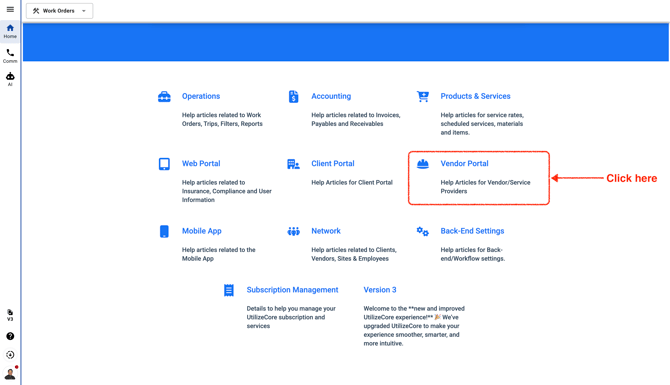Expand the Work Orders dropdown
670x385 pixels.
tap(59, 11)
